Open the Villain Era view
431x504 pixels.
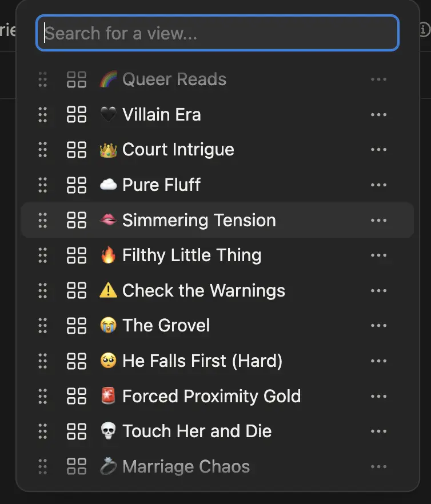(x=162, y=114)
